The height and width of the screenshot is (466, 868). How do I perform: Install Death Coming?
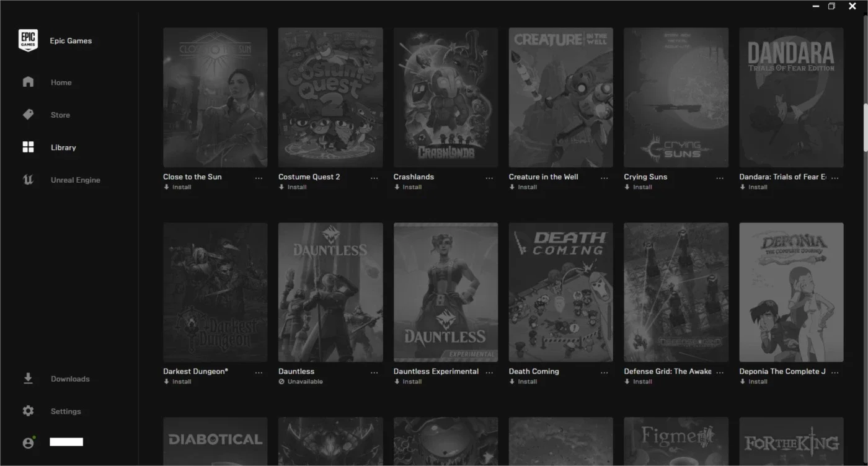(523, 382)
